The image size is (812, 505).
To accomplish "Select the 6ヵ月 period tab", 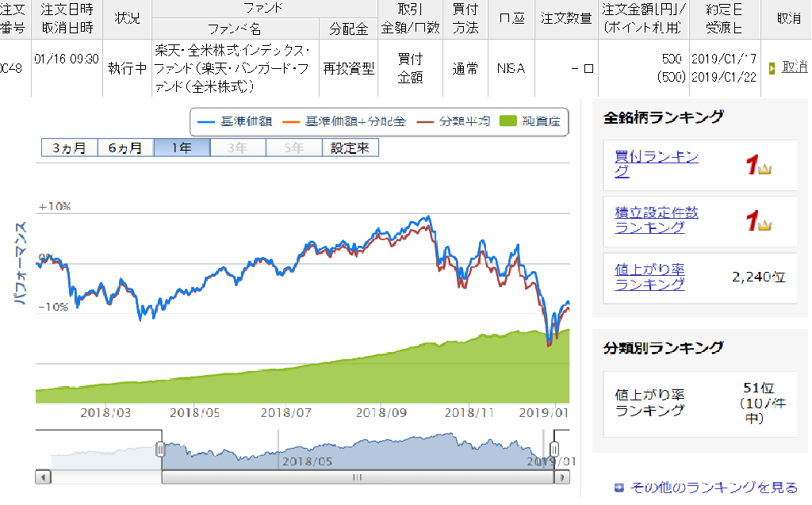I will [125, 147].
